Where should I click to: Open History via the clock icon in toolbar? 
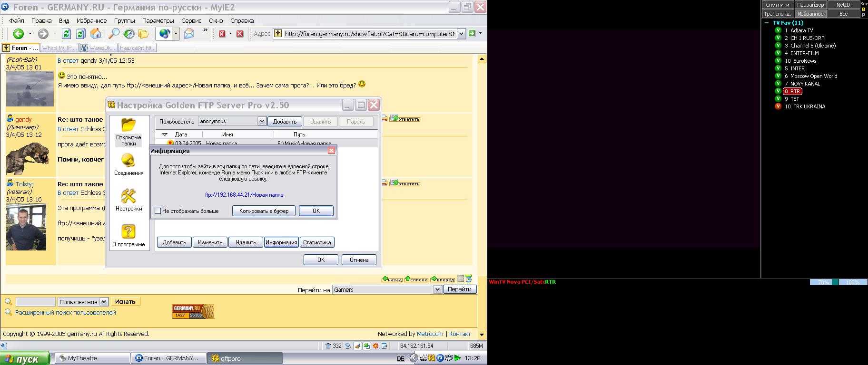129,34
